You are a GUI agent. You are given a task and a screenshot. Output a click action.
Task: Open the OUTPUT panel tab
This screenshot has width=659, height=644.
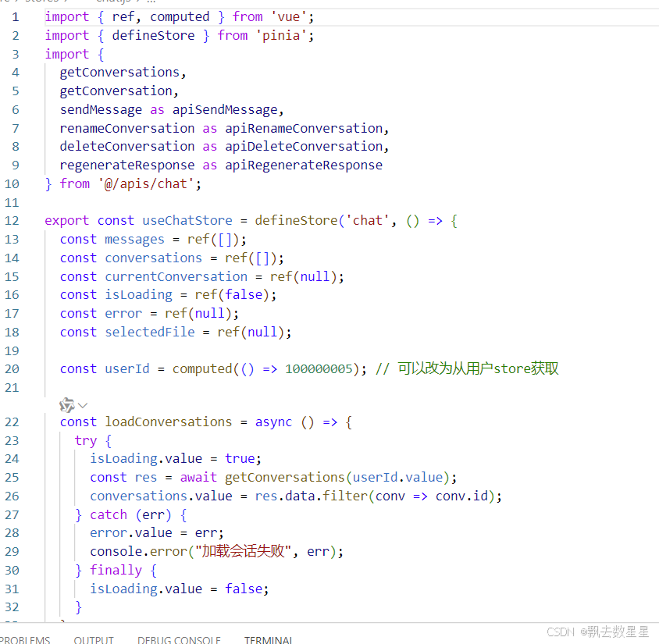[94, 640]
